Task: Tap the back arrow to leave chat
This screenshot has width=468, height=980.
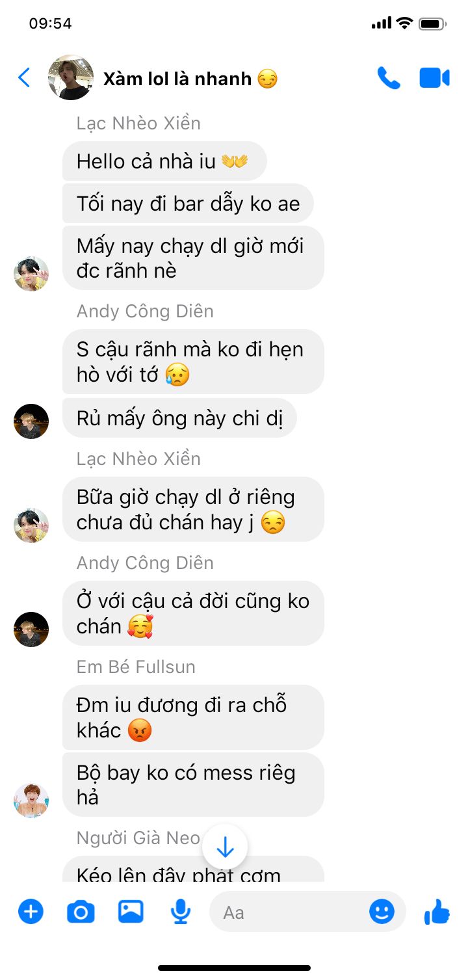Action: tap(24, 78)
